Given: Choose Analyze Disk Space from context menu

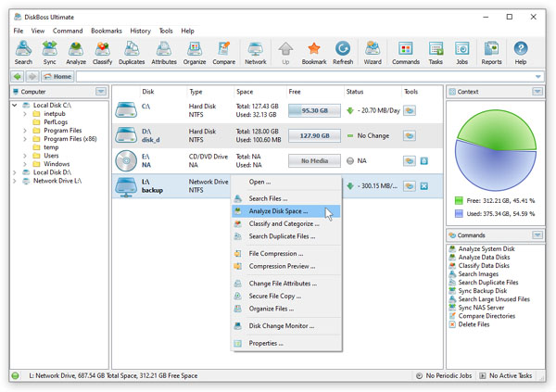Looking at the screenshot, I should [285, 211].
